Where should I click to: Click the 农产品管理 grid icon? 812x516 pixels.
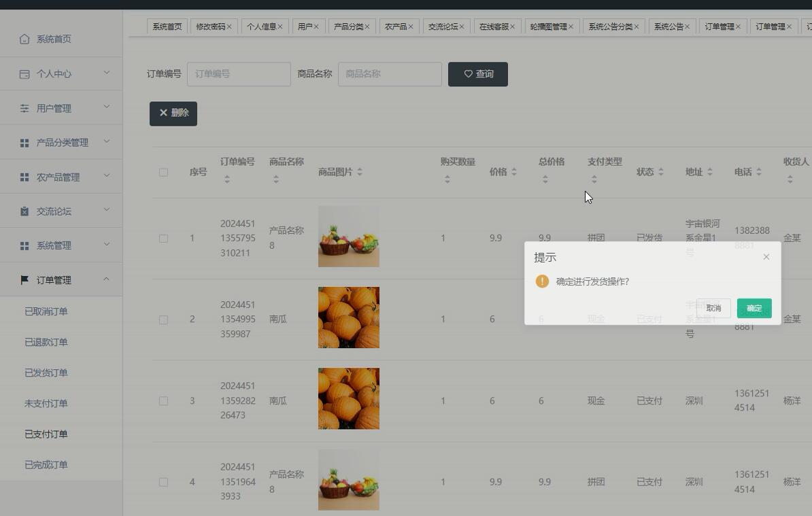click(x=24, y=177)
